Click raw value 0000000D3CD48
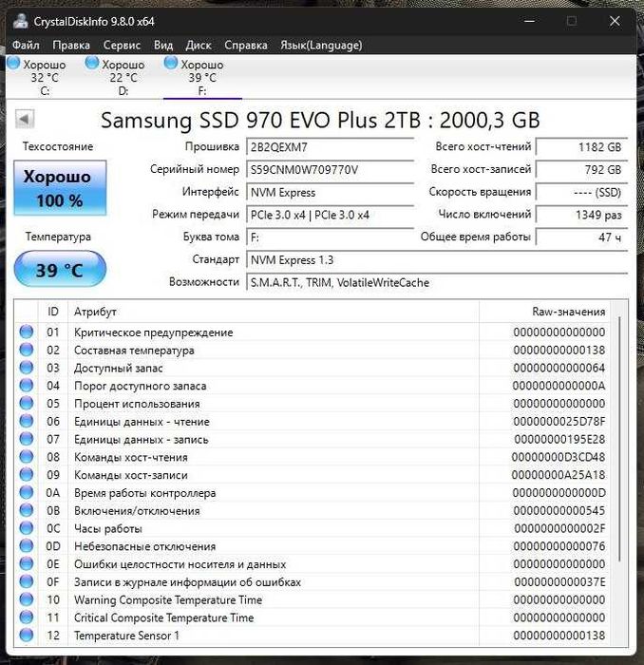Viewport: 644px width, 665px height. tap(559, 457)
